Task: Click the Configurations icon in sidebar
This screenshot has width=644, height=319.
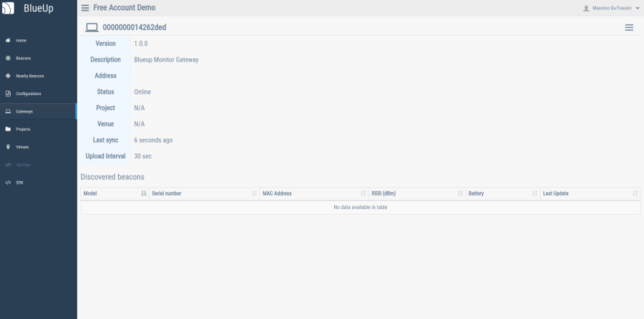Action: pos(8,94)
